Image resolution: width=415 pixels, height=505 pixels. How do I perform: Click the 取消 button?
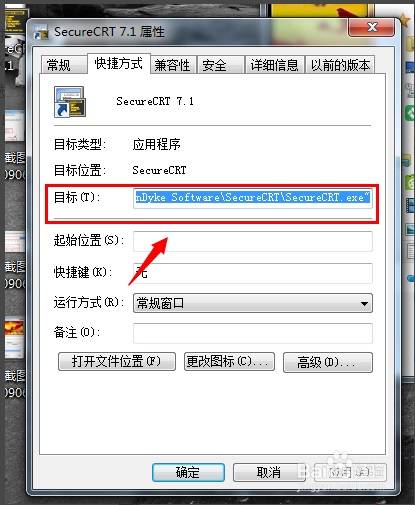(269, 472)
